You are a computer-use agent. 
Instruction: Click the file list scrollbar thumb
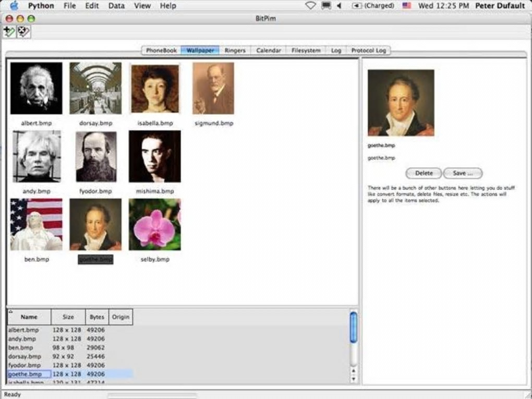click(353, 328)
